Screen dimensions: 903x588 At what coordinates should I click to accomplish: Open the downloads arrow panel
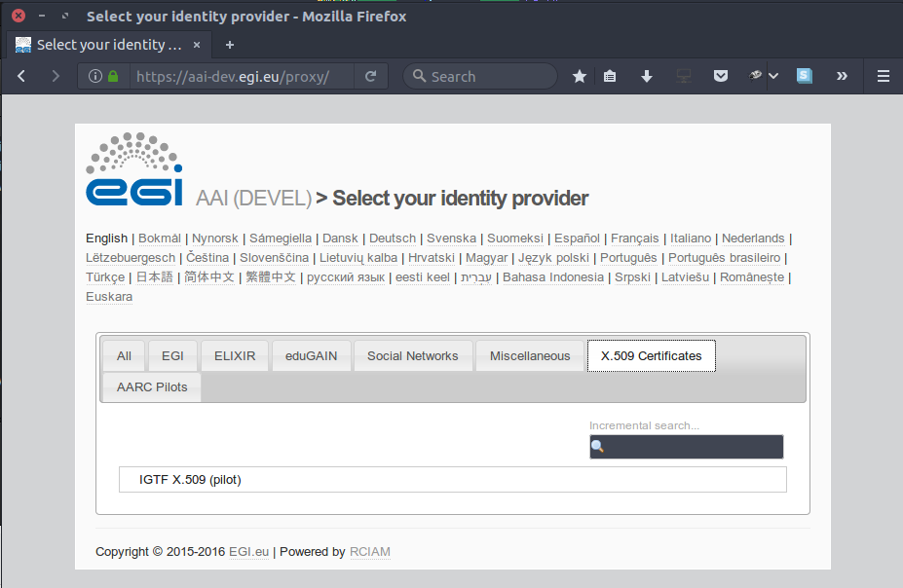(647, 76)
